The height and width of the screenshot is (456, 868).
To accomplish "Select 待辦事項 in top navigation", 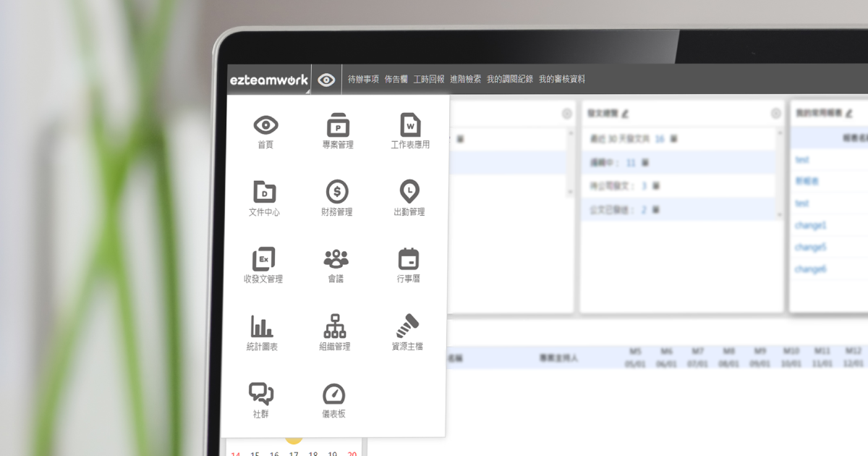I will [x=363, y=80].
